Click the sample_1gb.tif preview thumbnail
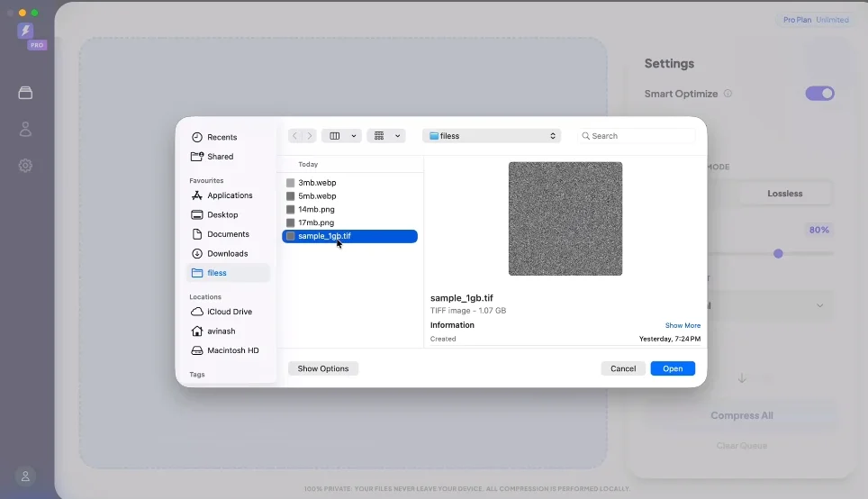Viewport: 868px width, 499px height. (565, 218)
